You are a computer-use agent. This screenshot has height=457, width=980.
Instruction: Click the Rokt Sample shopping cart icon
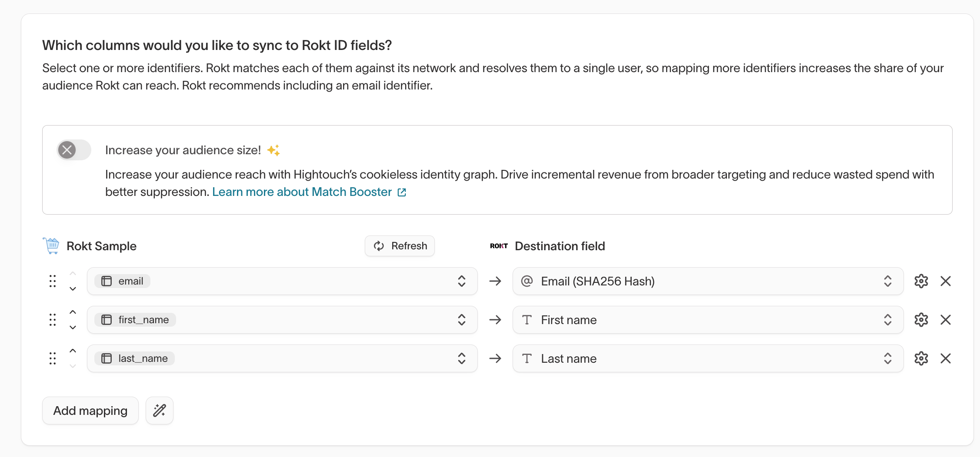(x=51, y=246)
